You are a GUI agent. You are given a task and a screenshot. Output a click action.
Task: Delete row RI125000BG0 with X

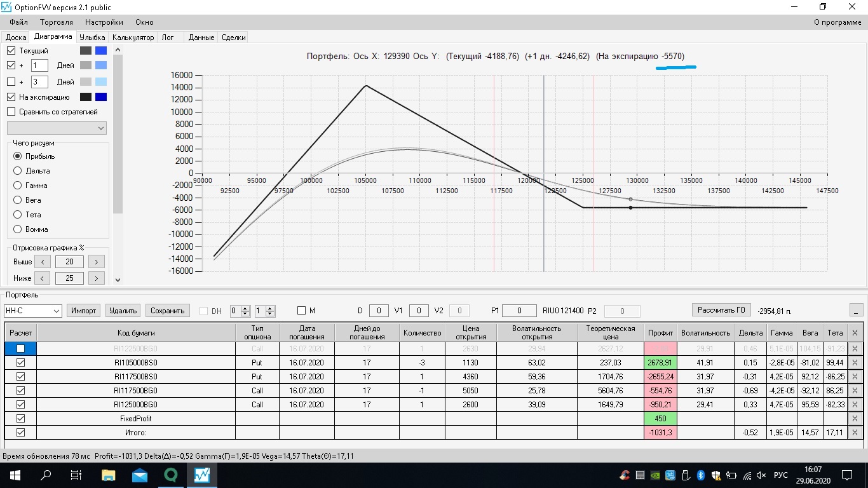coord(855,405)
